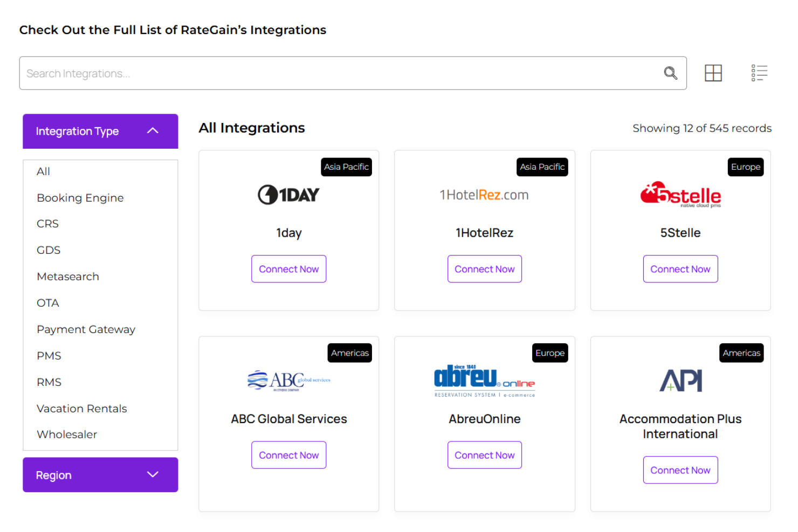This screenshot has height=532, width=798.
Task: Select the OTA integration type filter
Action: 47,302
